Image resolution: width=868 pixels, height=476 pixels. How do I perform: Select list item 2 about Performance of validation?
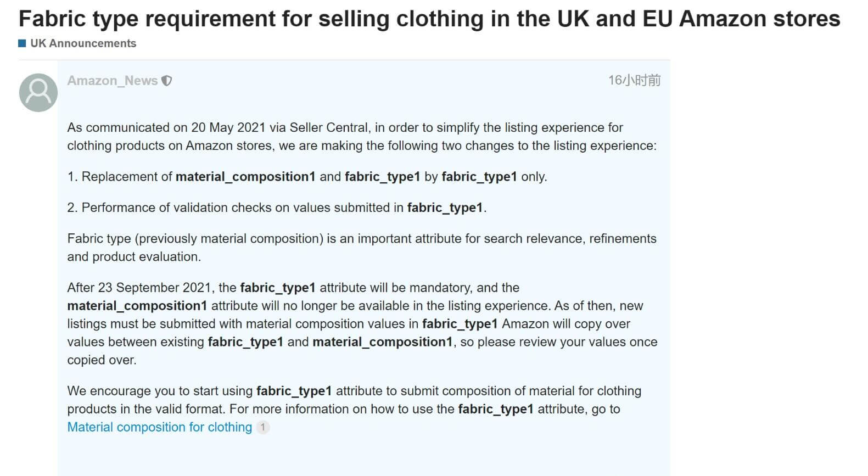click(277, 208)
